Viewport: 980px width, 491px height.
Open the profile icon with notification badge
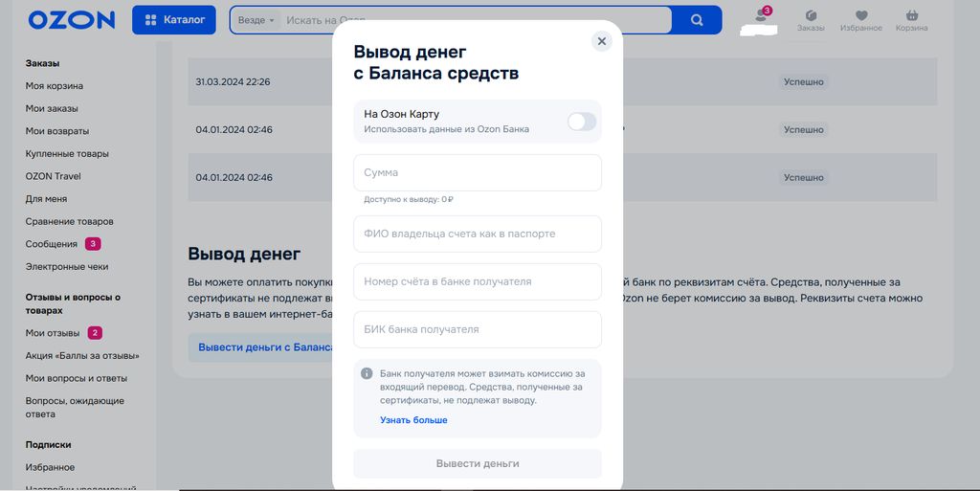click(761, 15)
